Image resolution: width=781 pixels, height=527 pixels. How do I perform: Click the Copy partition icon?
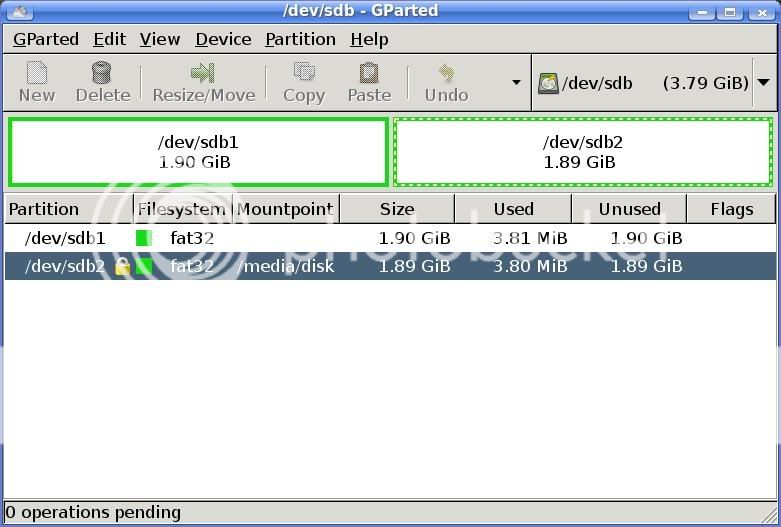(303, 73)
